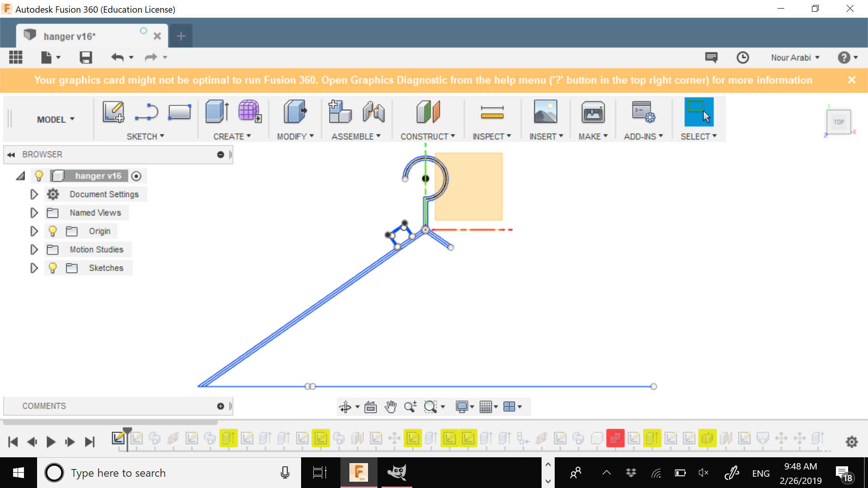Toggle Sketches folder visibility lightbulb
Viewport: 868px width, 488px height.
pyautogui.click(x=52, y=268)
